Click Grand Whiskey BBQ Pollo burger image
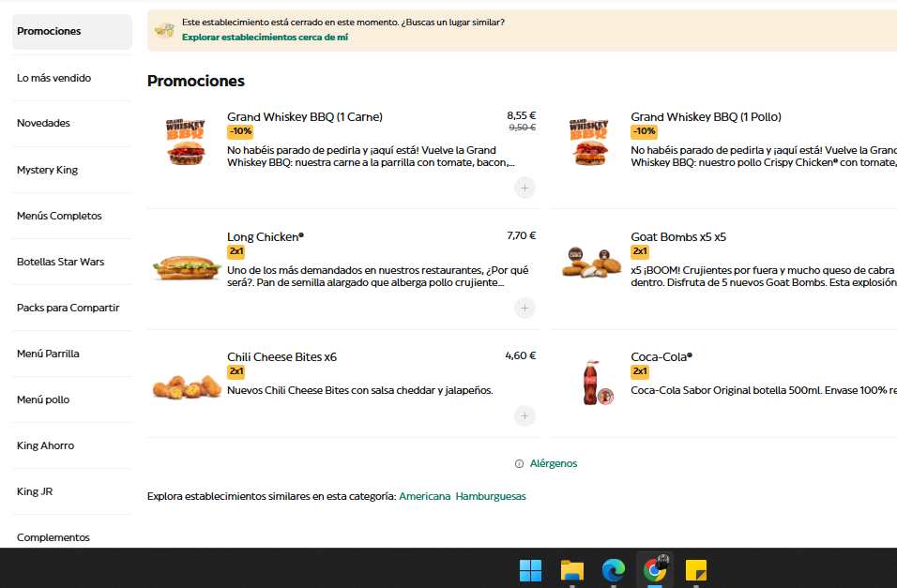The image size is (897, 588). coord(589,143)
